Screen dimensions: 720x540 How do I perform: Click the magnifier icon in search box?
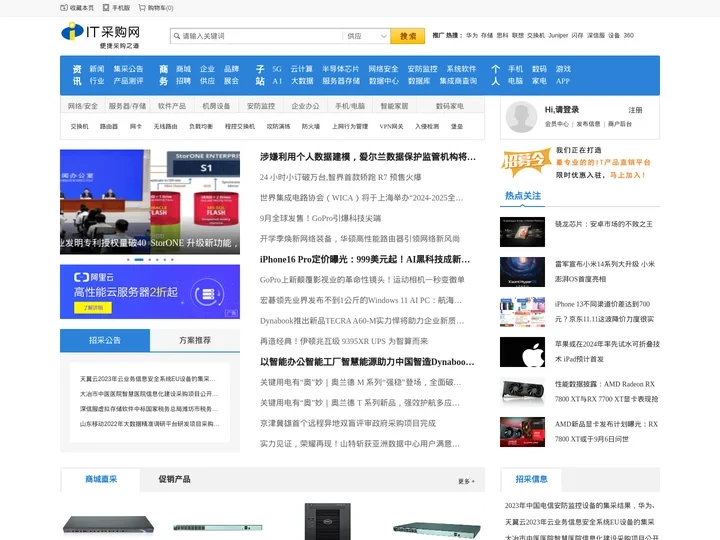pos(177,36)
